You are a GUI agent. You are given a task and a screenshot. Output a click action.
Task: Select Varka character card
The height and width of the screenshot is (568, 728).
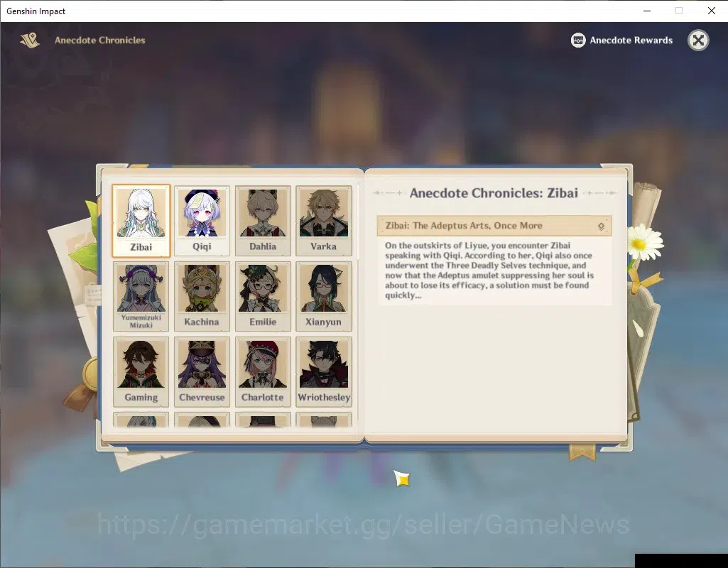(x=324, y=221)
